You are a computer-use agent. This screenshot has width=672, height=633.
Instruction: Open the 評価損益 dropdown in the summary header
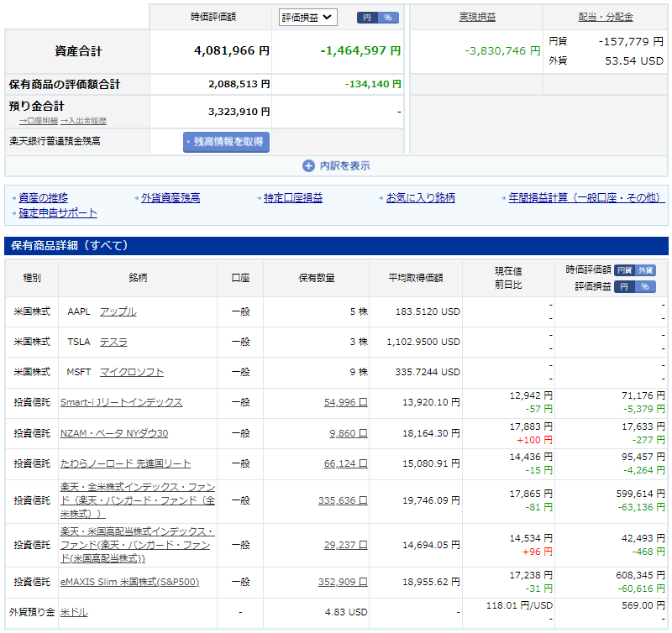pos(307,17)
